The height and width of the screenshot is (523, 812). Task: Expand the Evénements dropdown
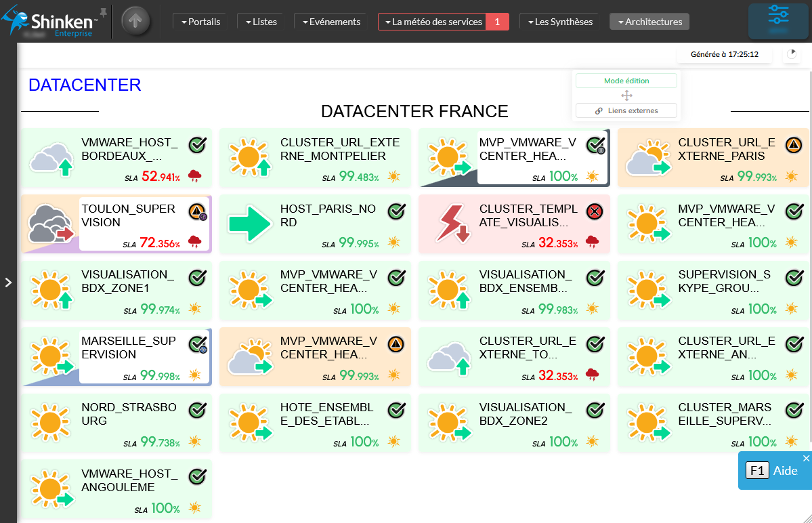(330, 22)
